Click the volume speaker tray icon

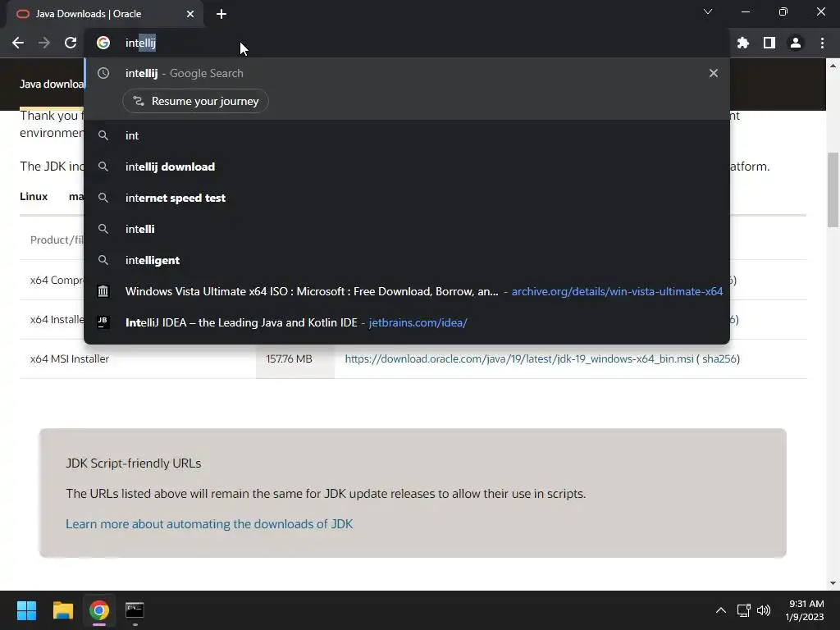[764, 610]
